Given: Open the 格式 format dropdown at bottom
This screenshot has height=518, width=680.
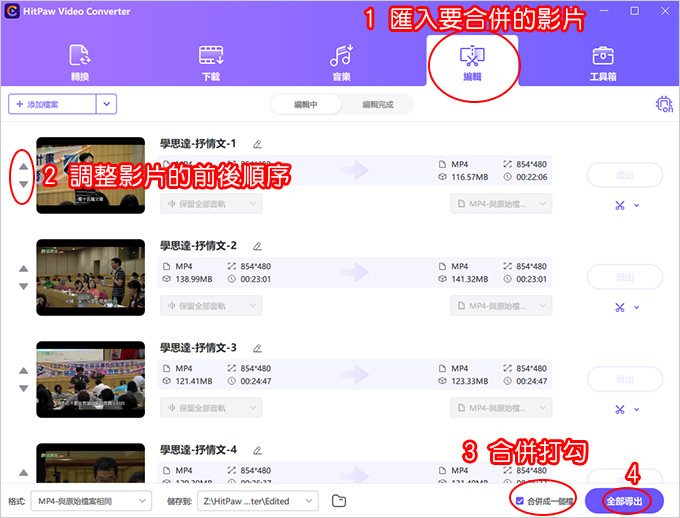Looking at the screenshot, I should (92, 501).
